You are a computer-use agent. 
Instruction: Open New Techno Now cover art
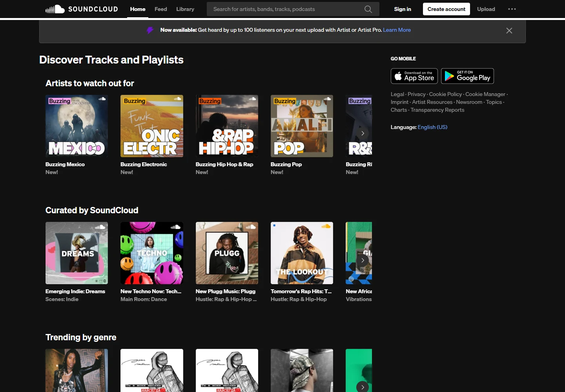coord(152,253)
